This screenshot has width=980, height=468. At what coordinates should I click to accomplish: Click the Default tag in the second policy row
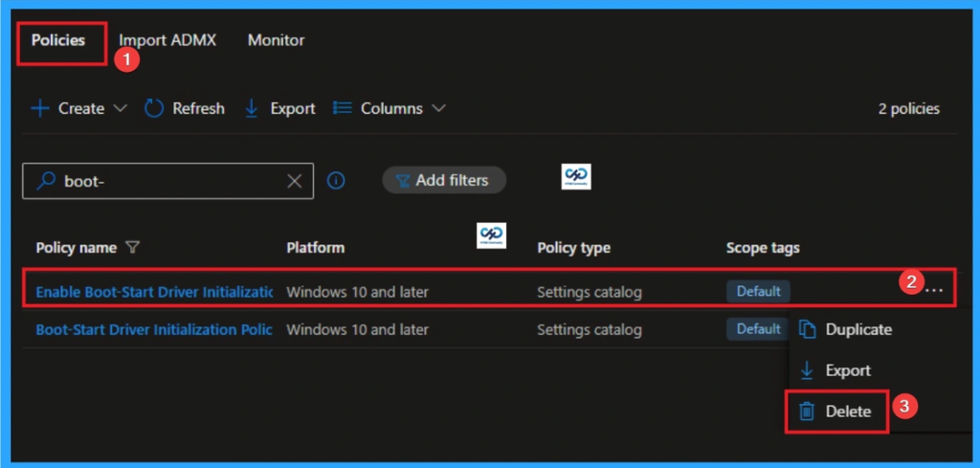click(x=758, y=329)
